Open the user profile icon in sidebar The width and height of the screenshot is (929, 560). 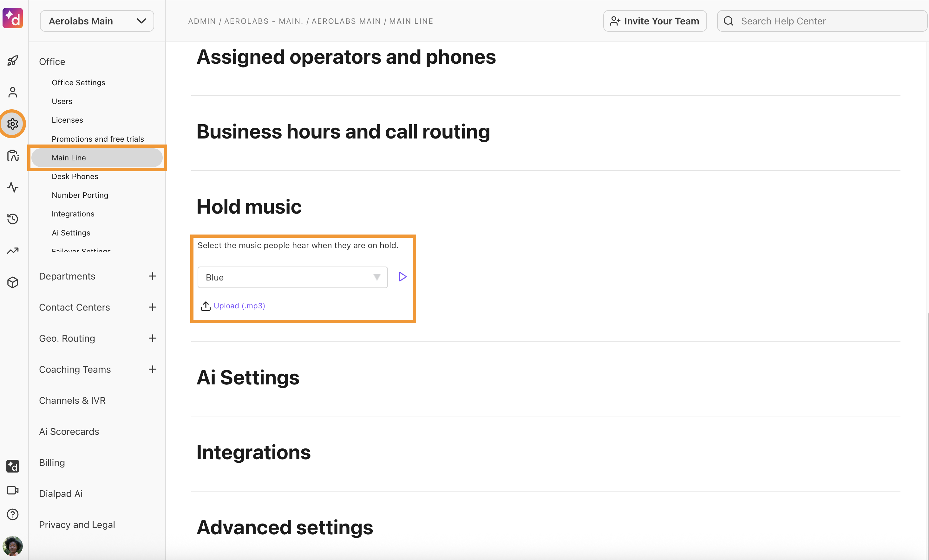click(13, 92)
